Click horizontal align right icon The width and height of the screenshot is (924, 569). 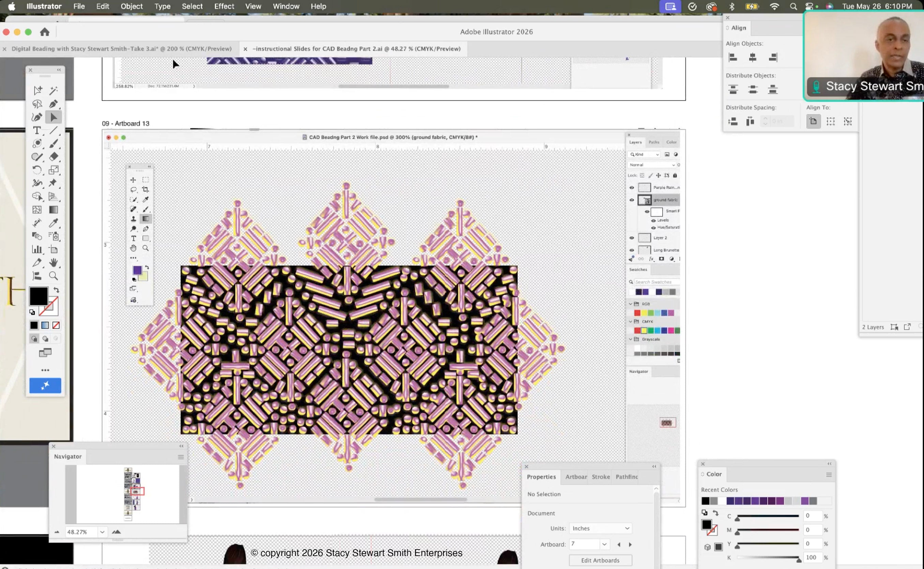773,57
